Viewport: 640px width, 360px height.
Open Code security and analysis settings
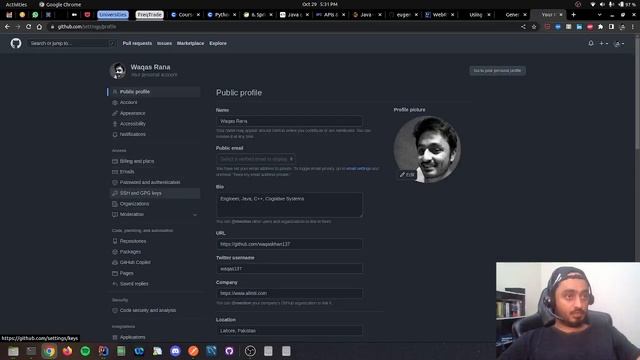[x=156, y=310]
